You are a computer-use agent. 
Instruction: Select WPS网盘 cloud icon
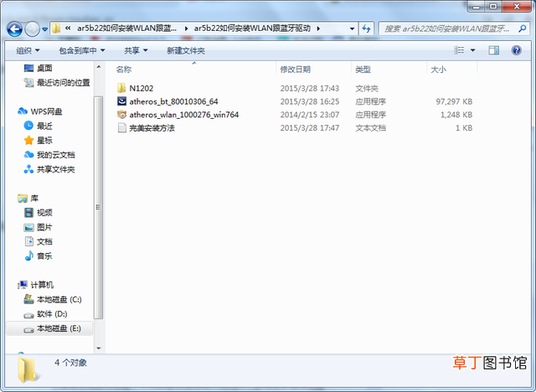(x=23, y=111)
